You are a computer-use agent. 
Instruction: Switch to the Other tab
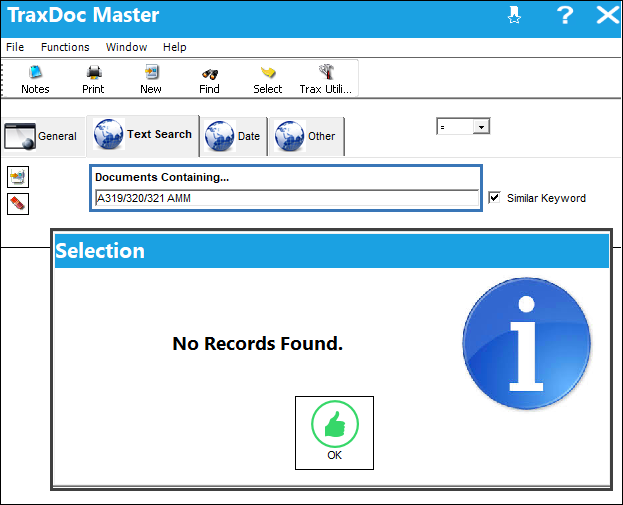click(306, 136)
